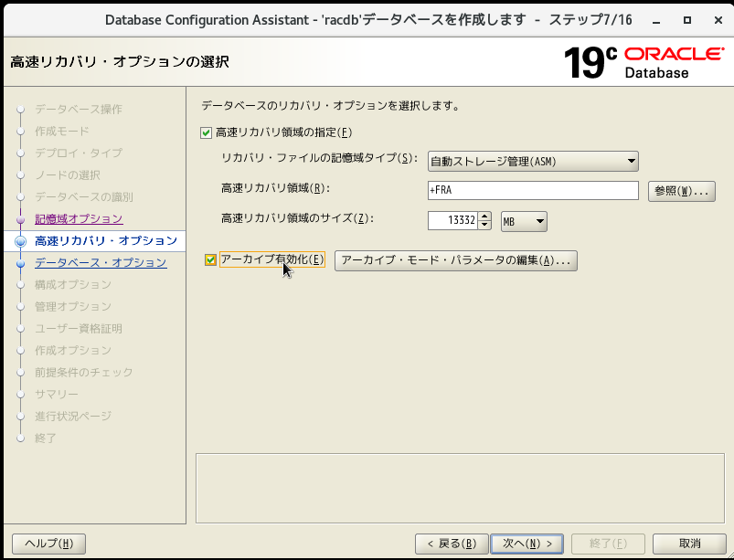Click the 進行状況ページ step label

coord(73,417)
